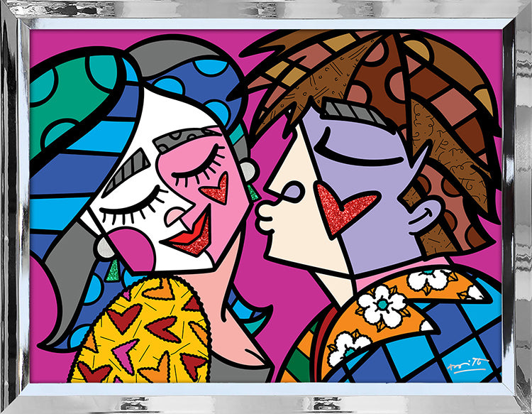
Task: Click the green triangle earring below grey stud
Action: (x=113, y=271)
